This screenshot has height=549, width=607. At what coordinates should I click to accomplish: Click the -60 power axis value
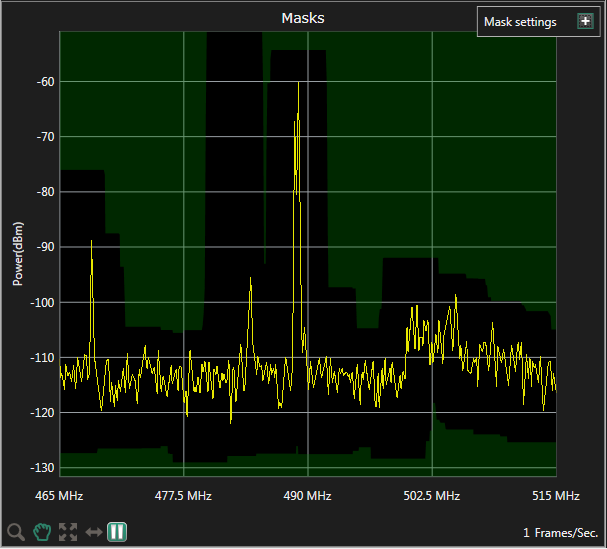[x=43, y=81]
